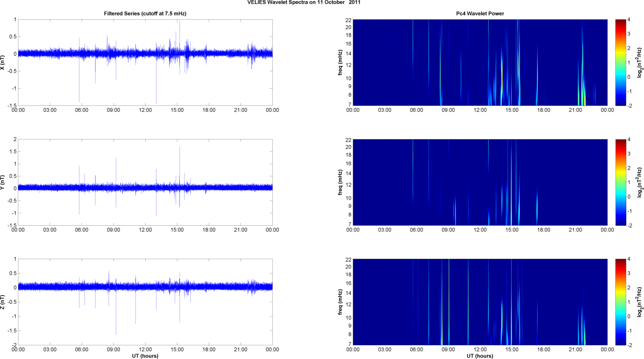This screenshot has width=644, height=359.
Task: Click the 12:00 tick under the X time series
Action: click(145, 110)
